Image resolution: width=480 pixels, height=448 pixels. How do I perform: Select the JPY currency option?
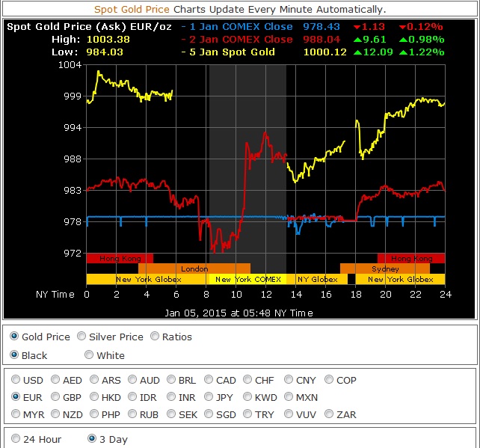pyautogui.click(x=209, y=398)
